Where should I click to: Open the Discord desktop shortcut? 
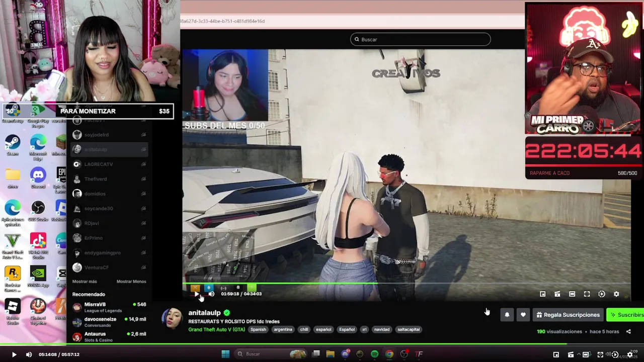click(x=38, y=178)
